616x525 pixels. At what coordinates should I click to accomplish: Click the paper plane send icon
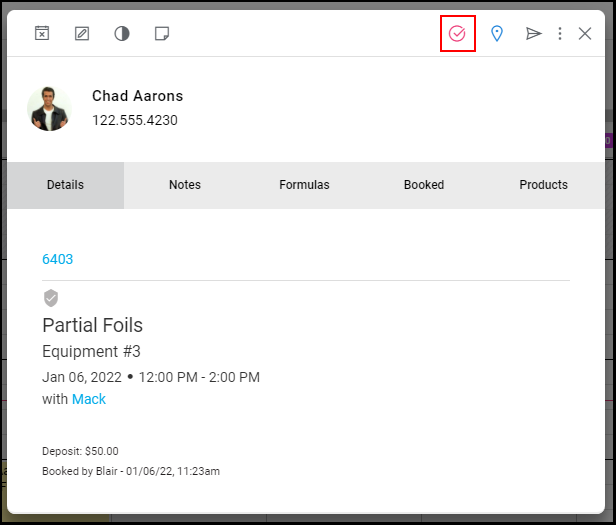point(534,33)
